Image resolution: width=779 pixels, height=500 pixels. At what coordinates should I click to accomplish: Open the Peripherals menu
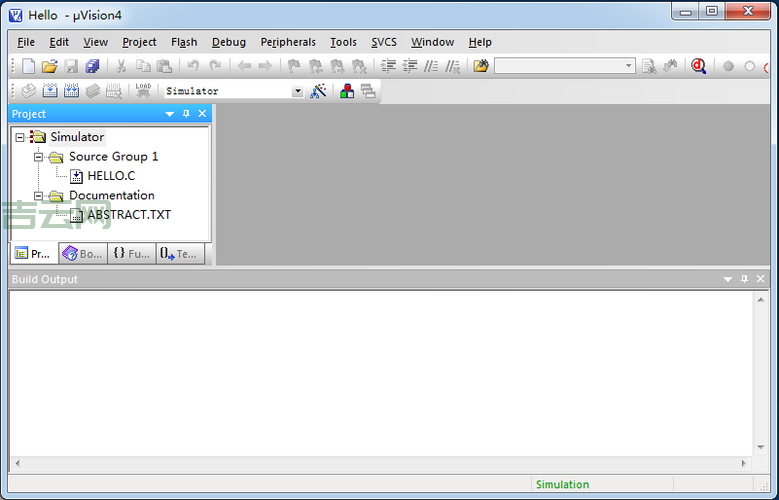pos(288,42)
